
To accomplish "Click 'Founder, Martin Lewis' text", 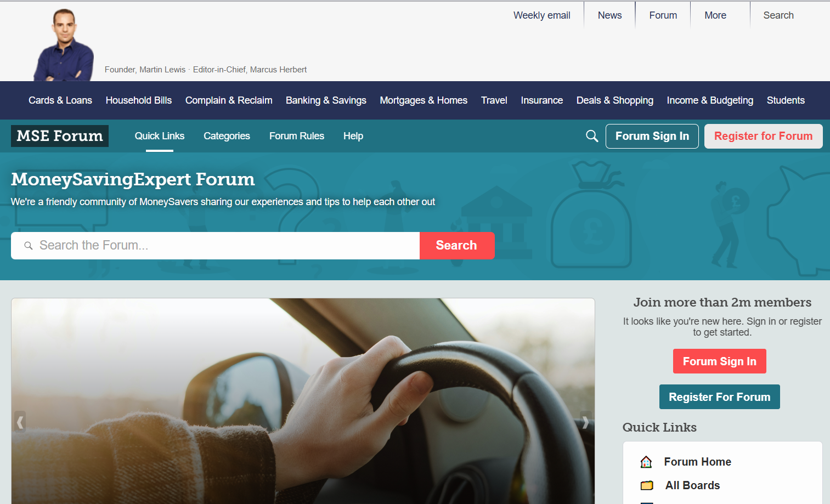I will 145,70.
